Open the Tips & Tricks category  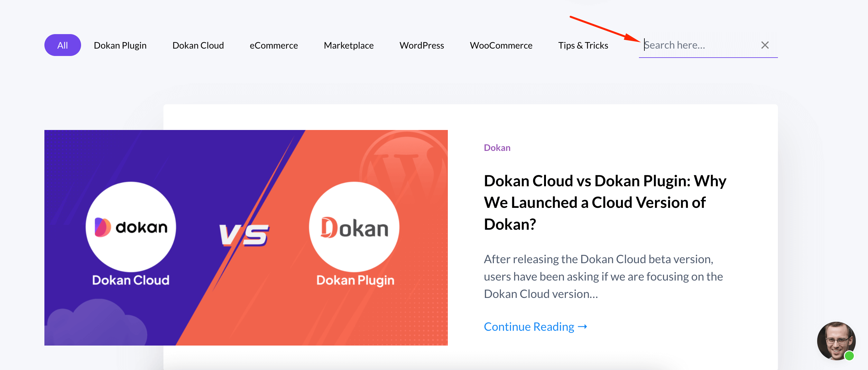[583, 45]
